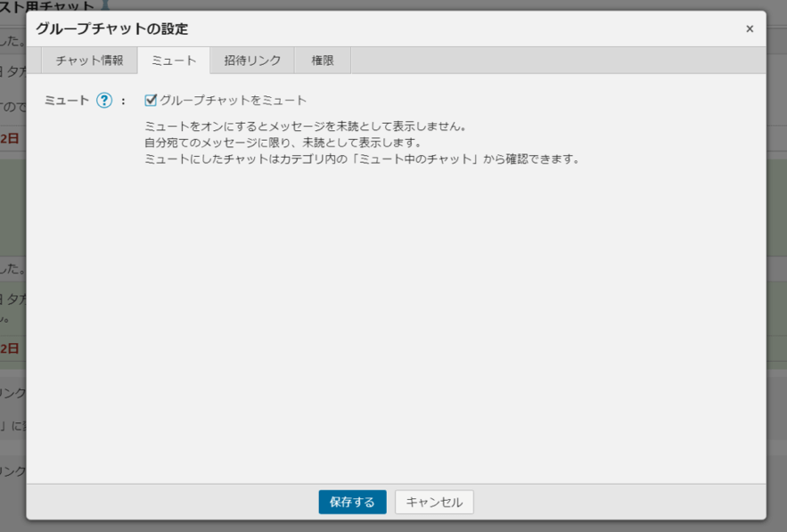
Task: Click the キャンセル button
Action: [434, 502]
